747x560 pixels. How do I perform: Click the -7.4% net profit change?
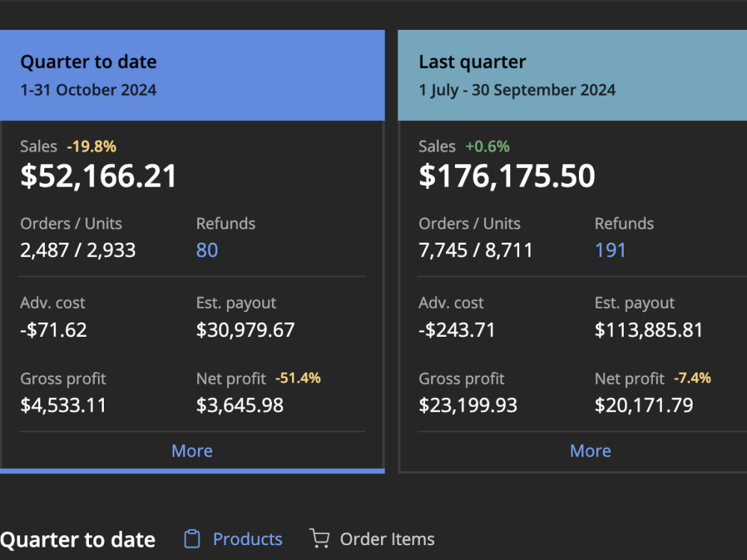click(x=692, y=378)
